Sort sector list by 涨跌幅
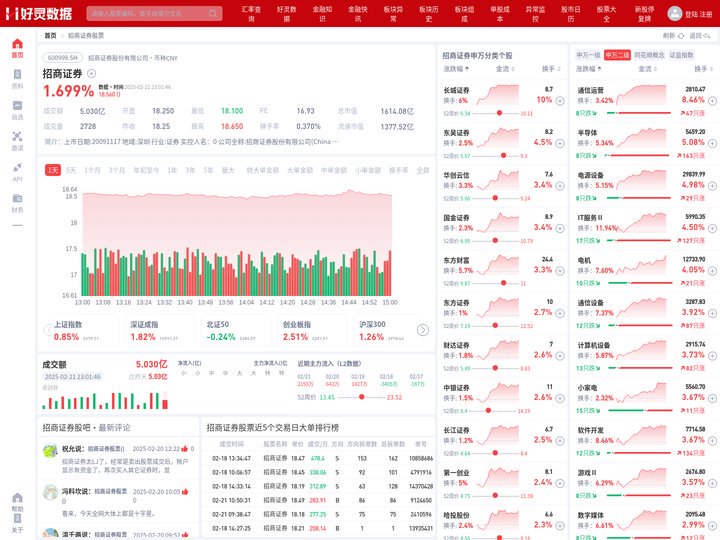The width and height of the screenshot is (720, 540). (x=589, y=69)
